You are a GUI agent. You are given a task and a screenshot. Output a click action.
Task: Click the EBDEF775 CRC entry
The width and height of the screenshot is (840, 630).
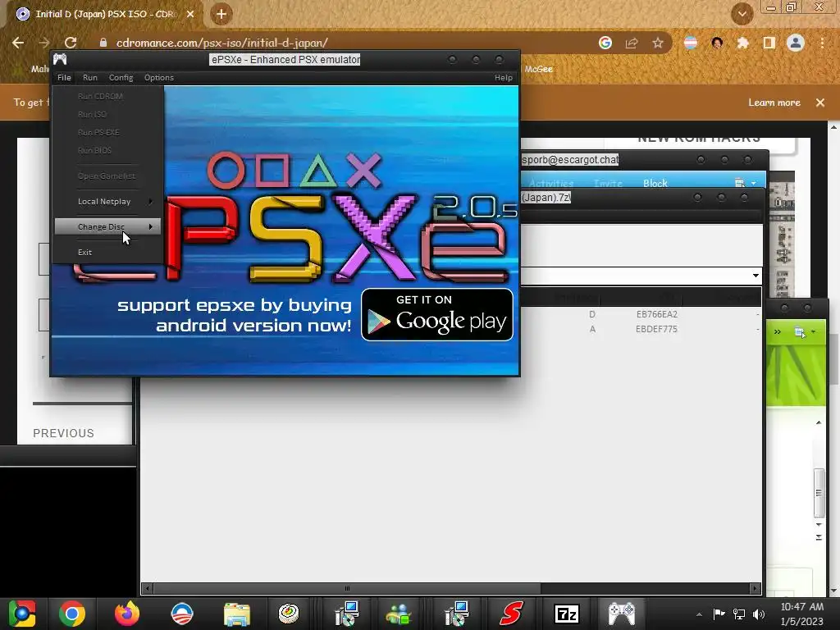(657, 329)
